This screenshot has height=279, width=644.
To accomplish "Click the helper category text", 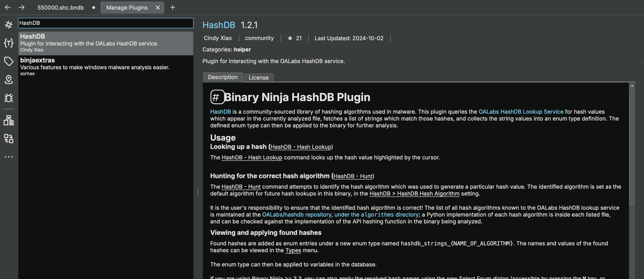I will [x=242, y=49].
